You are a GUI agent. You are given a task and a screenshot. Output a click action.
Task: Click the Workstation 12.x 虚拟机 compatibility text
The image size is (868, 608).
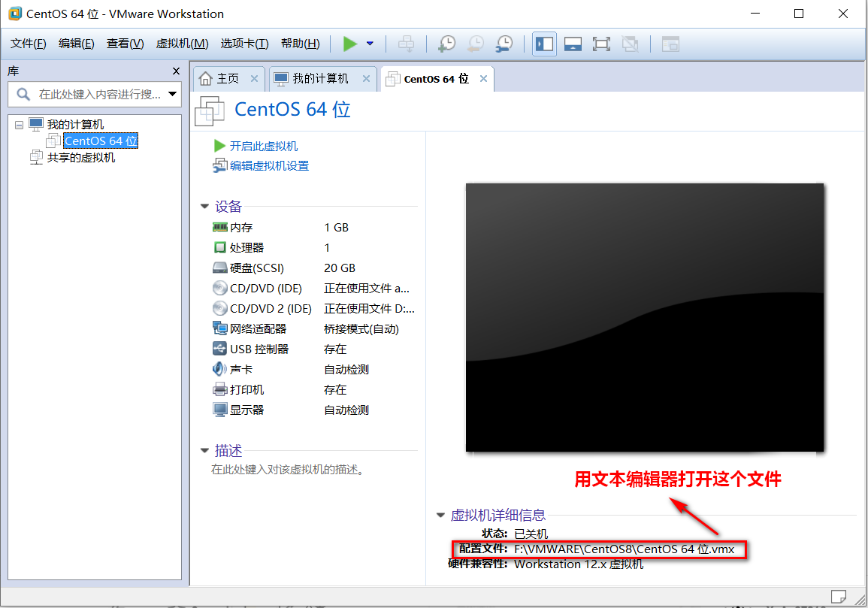[579, 564]
